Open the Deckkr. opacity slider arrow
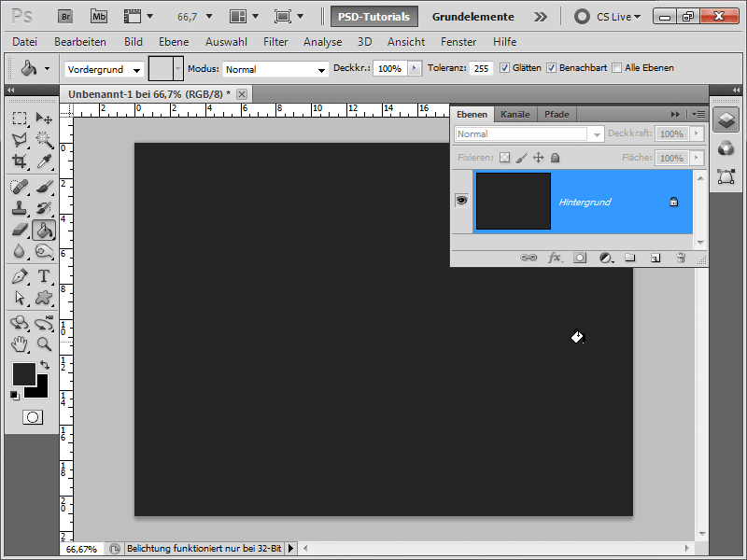This screenshot has width=747, height=560. click(x=415, y=68)
